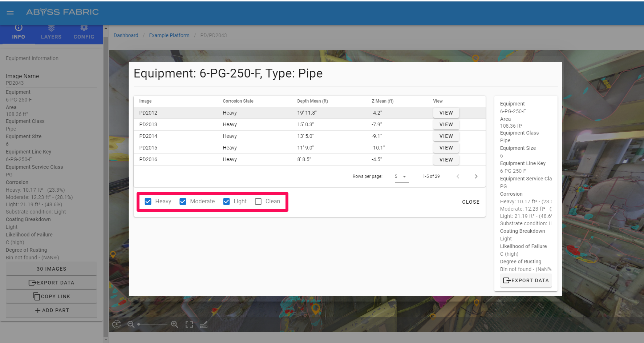Image resolution: width=644 pixels, height=343 pixels.
Task: Open the Rows per page dropdown
Action: 401,176
